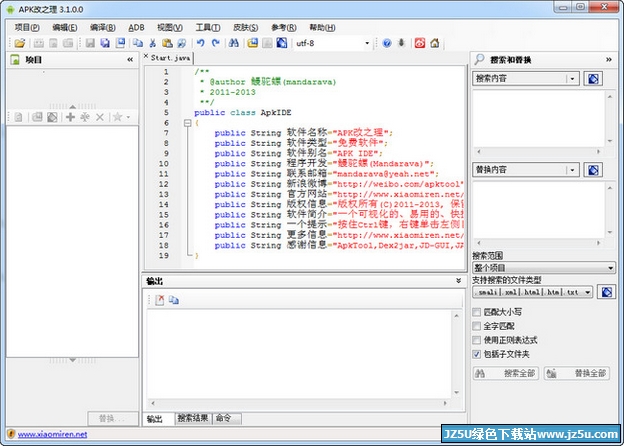Click the grayed save disk icon
Viewport: 624px width, 446px height.
pos(90,43)
